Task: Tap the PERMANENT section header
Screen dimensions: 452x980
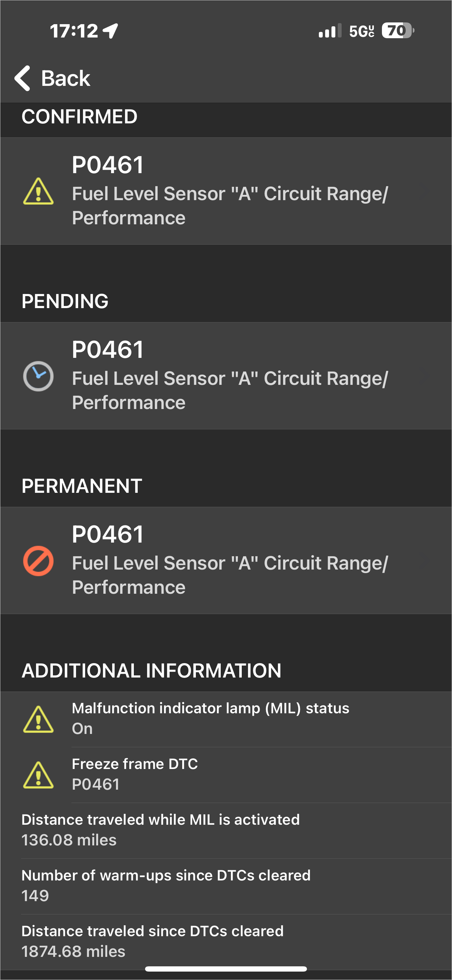Action: click(x=82, y=486)
